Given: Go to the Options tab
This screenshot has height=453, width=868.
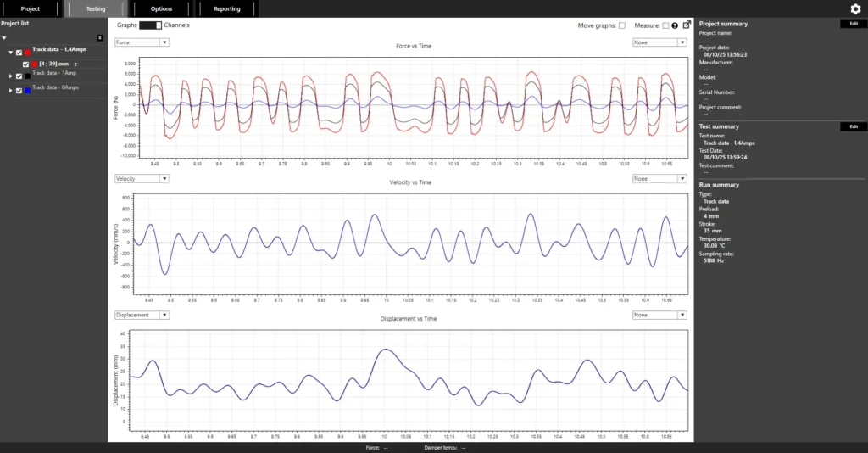Looking at the screenshot, I should (x=161, y=8).
